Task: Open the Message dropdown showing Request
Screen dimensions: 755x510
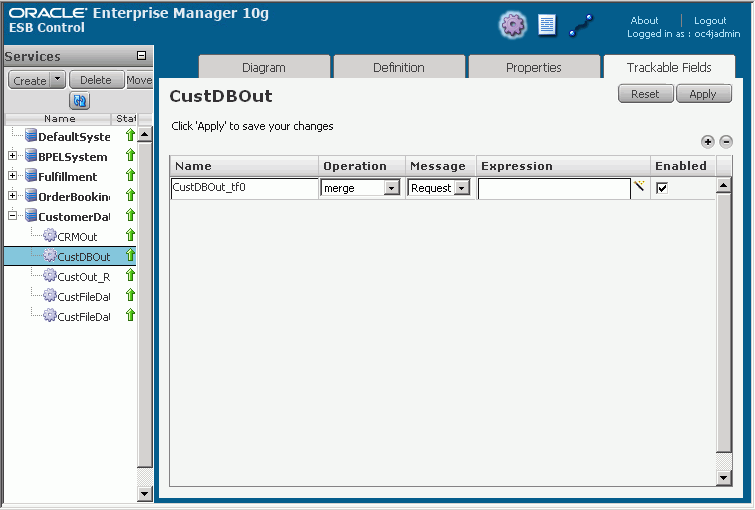Action: (439, 188)
